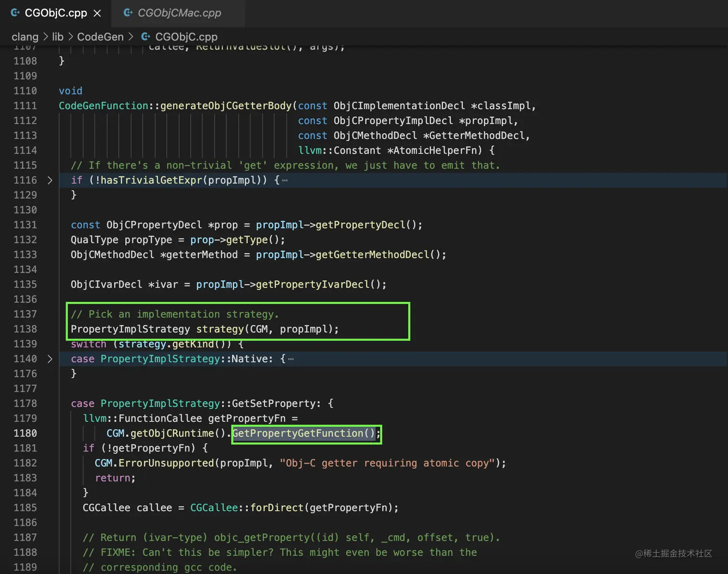
Task: Click the C++ icon on CGObjCMac.cpp tab
Action: [127, 13]
